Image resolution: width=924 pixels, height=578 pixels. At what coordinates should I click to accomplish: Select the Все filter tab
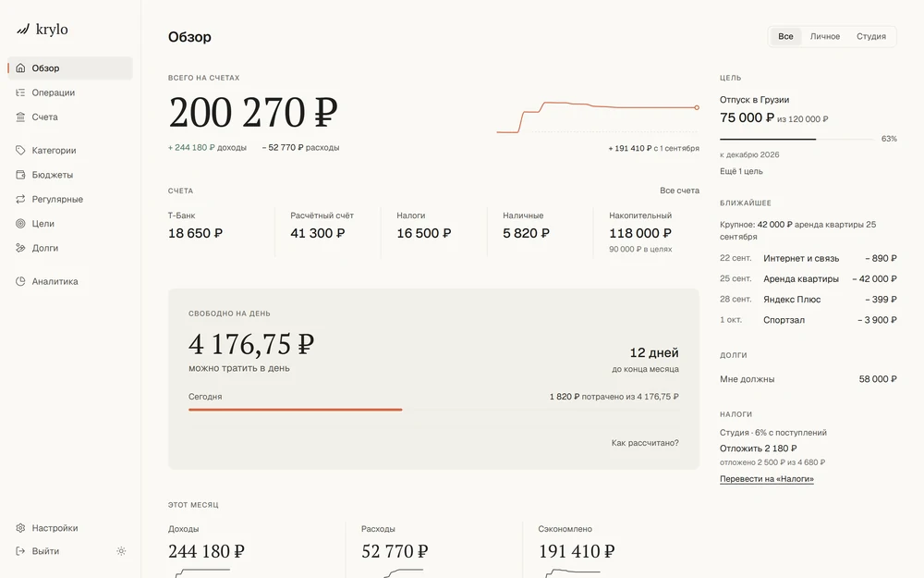785,37
